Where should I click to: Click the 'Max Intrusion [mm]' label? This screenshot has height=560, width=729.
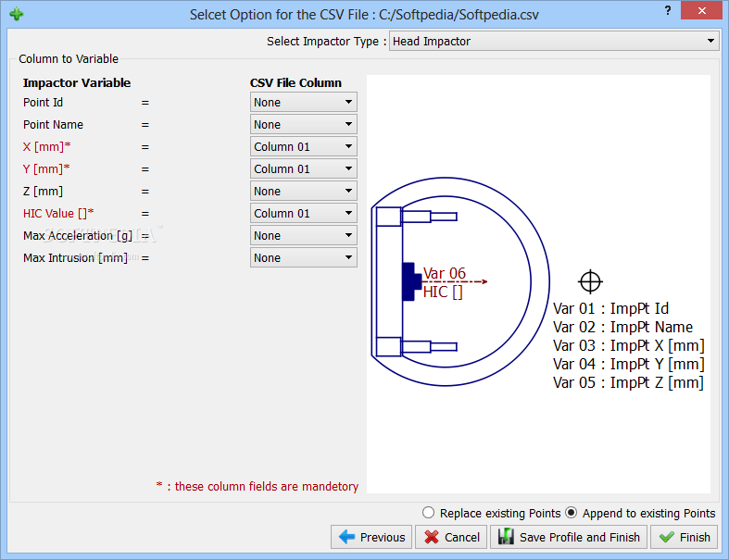click(x=75, y=258)
